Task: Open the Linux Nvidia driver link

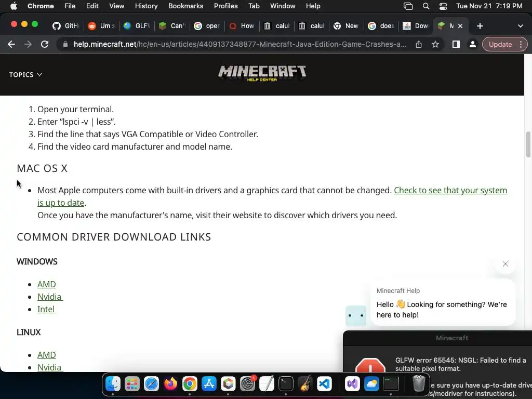Action: click(50, 367)
